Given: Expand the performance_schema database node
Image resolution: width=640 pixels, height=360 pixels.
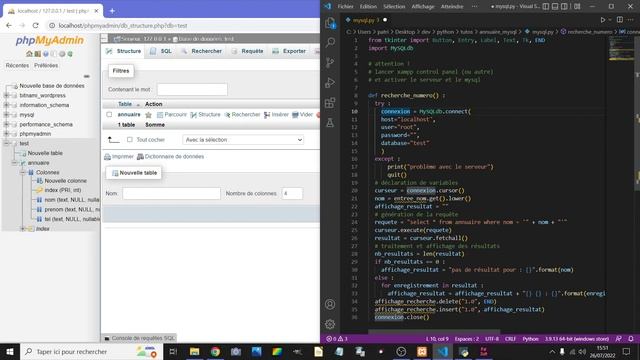Looking at the screenshot, I should tap(6, 124).
